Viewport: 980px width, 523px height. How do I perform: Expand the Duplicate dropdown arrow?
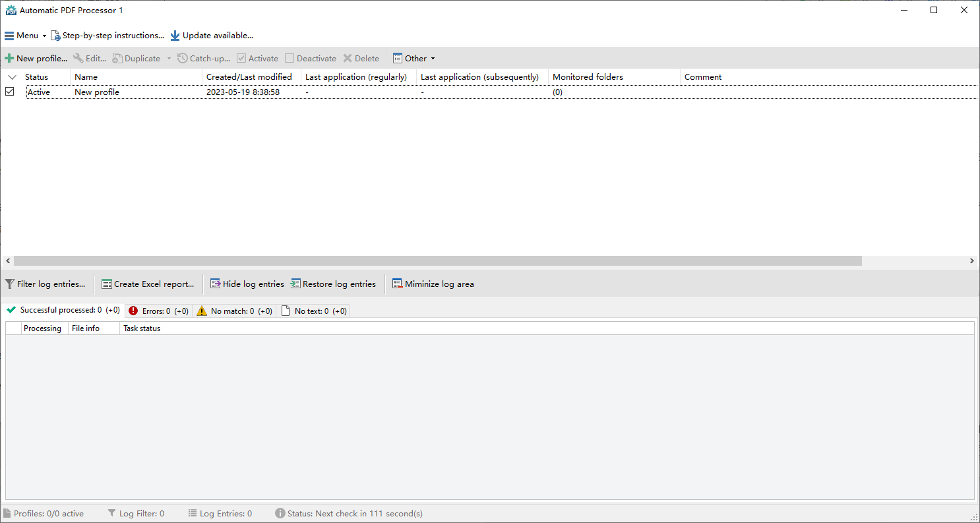[169, 59]
